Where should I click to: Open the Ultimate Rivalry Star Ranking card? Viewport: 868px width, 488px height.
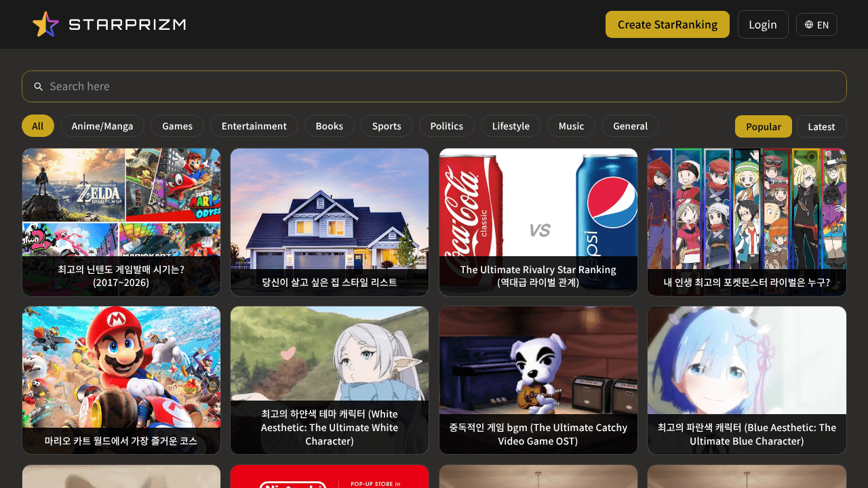coord(538,222)
